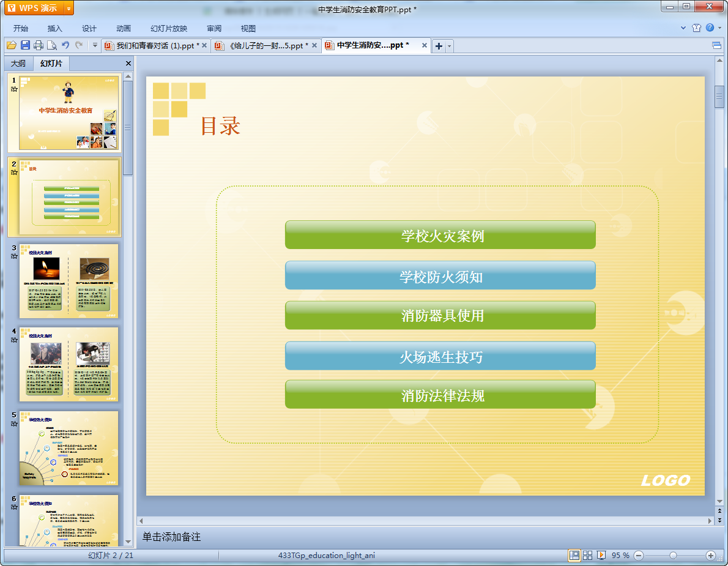
Task: Select slide 3 thumbnail with candle photo
Action: tap(69, 281)
